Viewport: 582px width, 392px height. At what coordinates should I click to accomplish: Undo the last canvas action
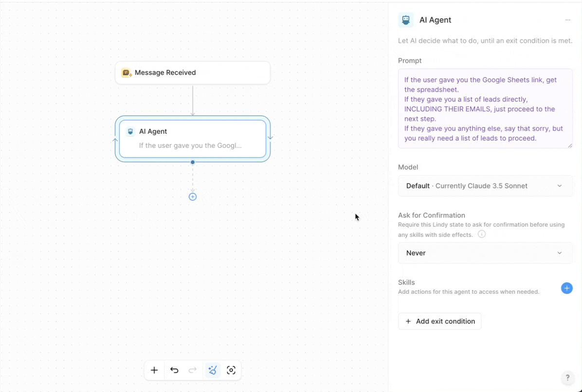point(174,370)
